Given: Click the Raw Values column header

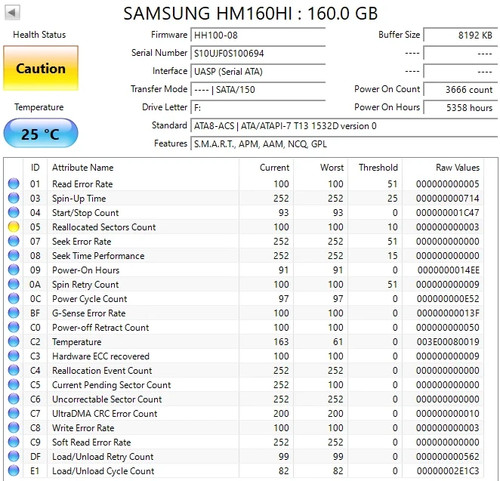Looking at the screenshot, I should tap(458, 167).
